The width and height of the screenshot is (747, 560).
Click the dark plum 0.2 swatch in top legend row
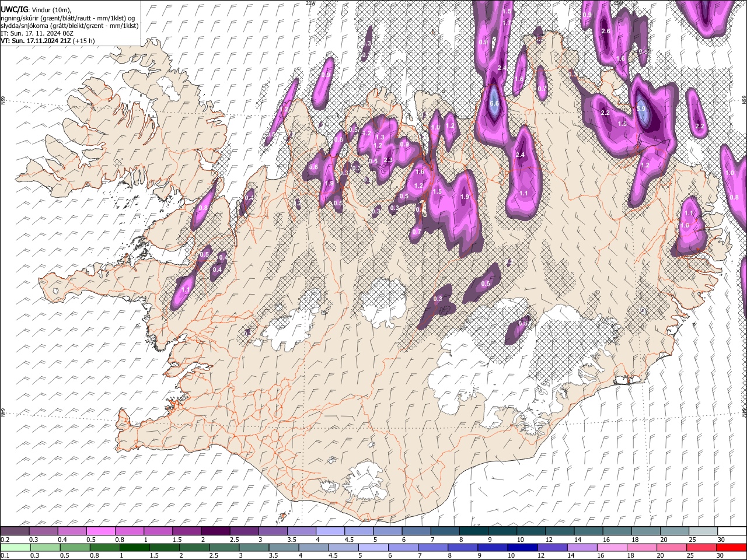pyautogui.click(x=15, y=531)
